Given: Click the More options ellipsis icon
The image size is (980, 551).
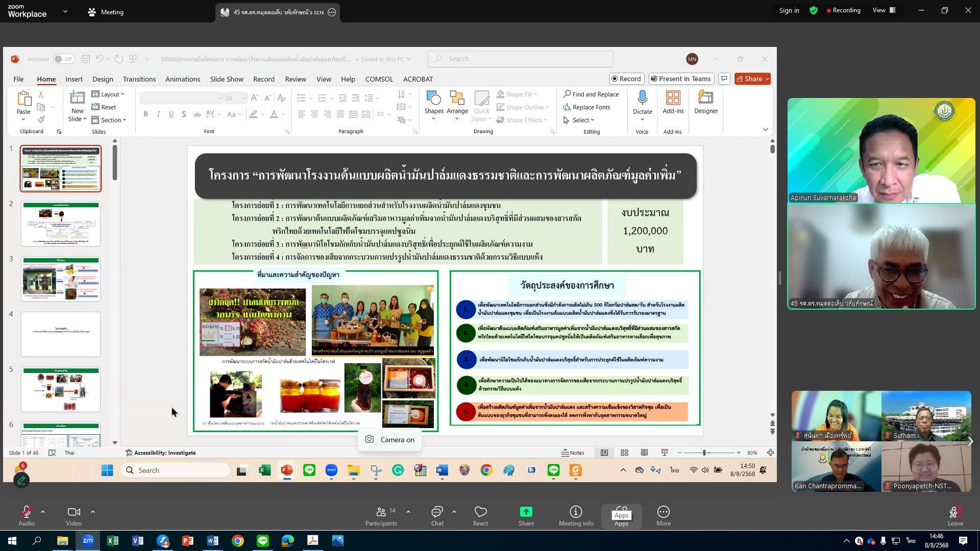Looking at the screenshot, I should click(663, 512).
